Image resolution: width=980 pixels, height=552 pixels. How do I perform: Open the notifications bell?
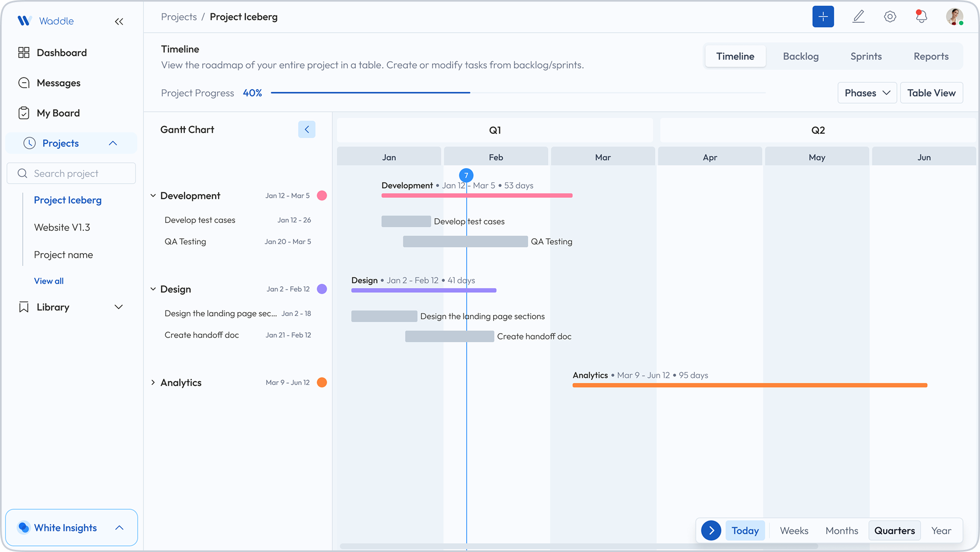point(921,17)
